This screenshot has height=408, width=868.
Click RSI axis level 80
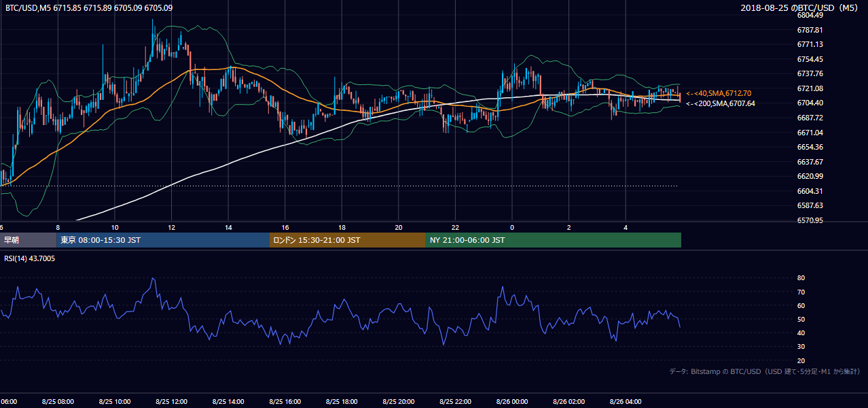tap(801, 278)
